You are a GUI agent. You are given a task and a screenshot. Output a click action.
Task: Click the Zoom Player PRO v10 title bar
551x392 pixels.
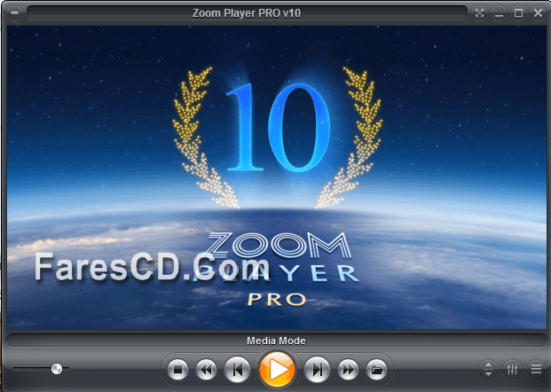247,12
